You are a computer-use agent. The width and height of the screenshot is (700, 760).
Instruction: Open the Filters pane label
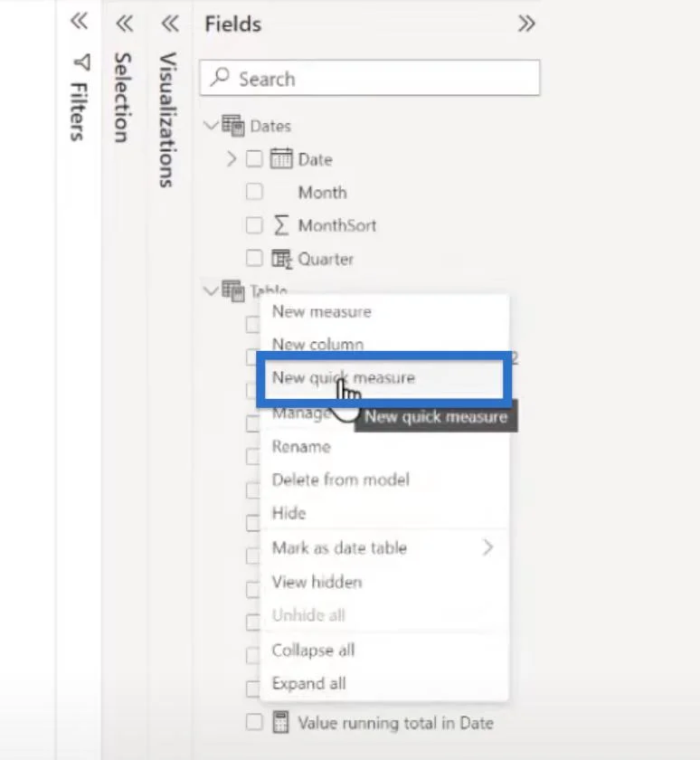pyautogui.click(x=80, y=112)
